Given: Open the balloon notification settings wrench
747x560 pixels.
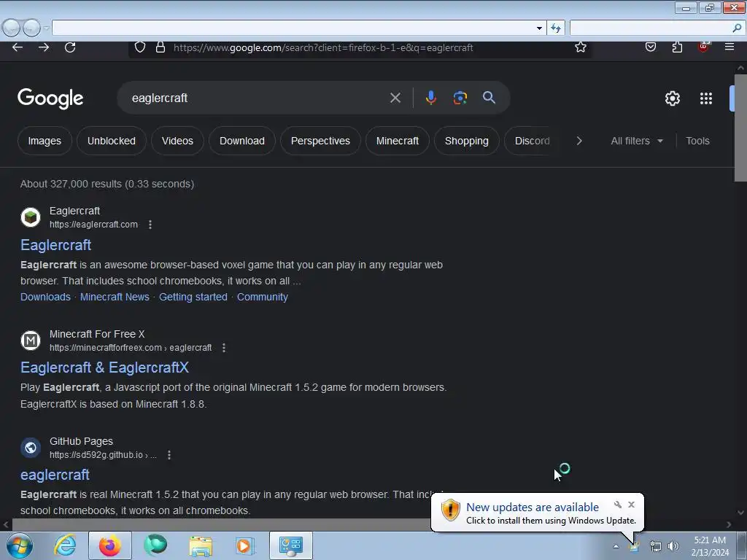Looking at the screenshot, I should point(618,505).
